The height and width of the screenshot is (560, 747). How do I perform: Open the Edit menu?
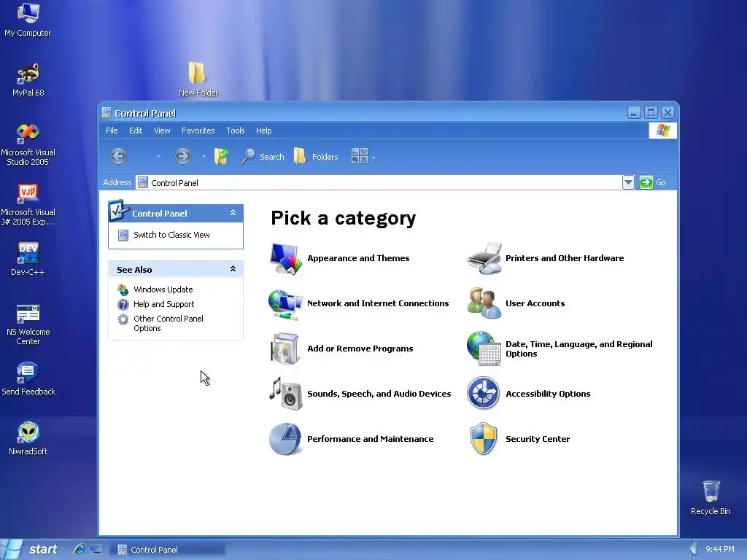136,131
